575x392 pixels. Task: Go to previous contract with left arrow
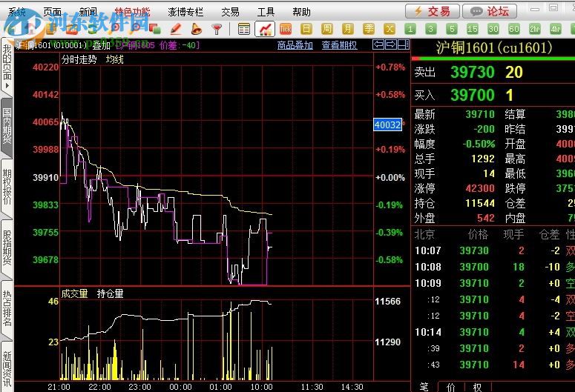378,44
